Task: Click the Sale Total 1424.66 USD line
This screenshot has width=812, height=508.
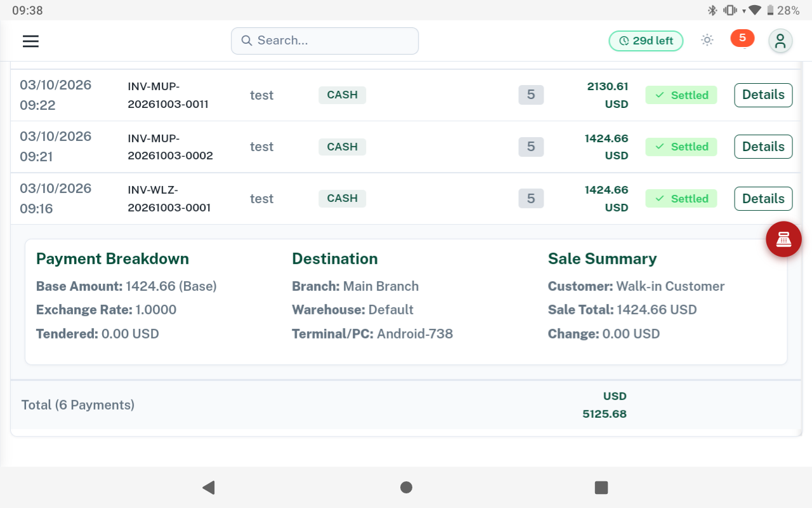Action: coord(622,310)
